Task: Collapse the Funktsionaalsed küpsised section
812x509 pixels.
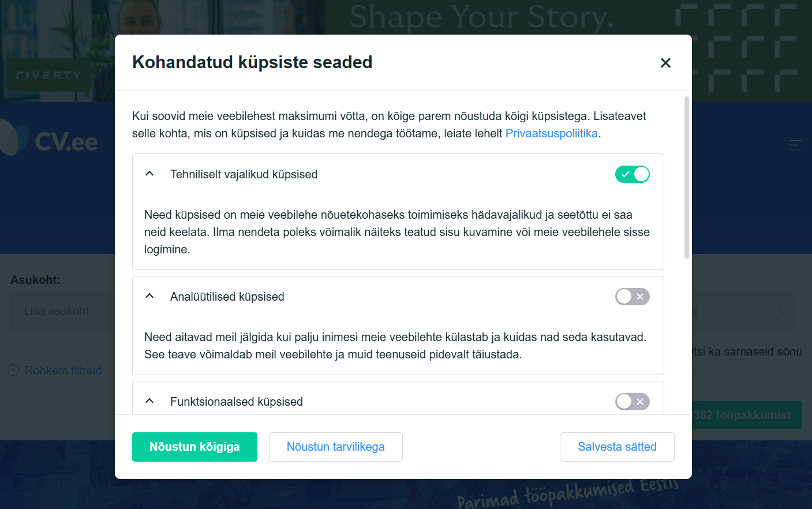Action: click(149, 401)
